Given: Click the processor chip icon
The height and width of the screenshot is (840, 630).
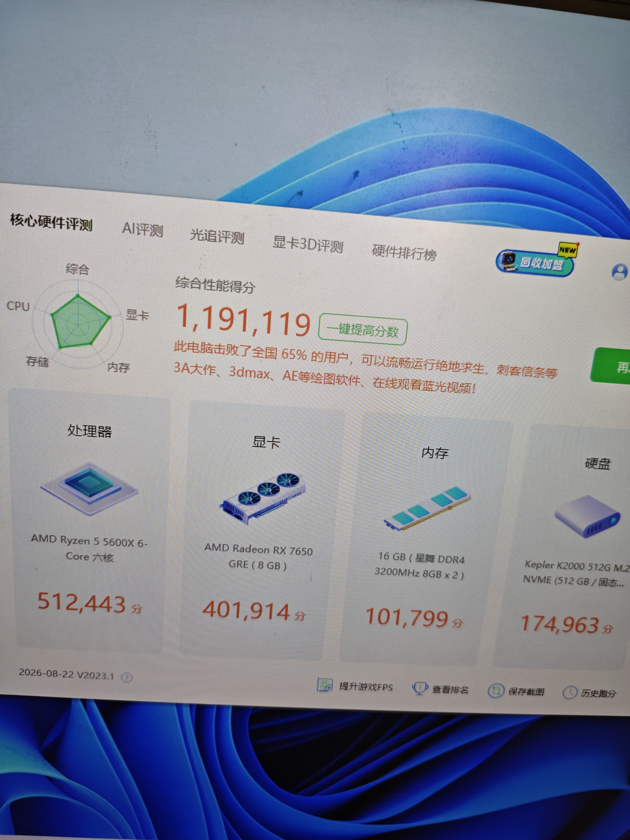Looking at the screenshot, I should [x=90, y=489].
